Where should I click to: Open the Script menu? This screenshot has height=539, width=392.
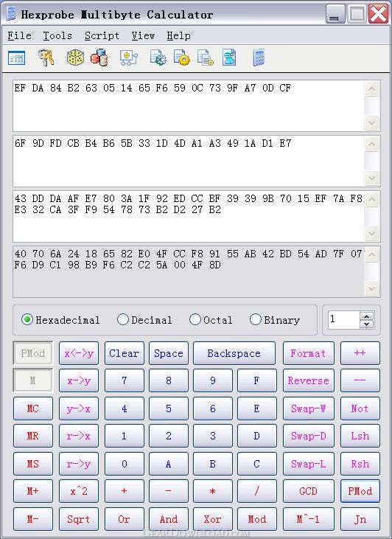tap(102, 35)
